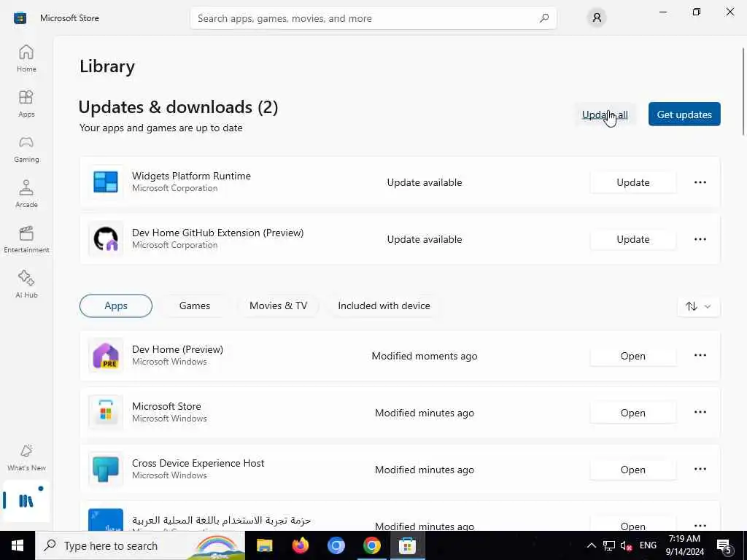Viewport: 747px width, 560px height.
Task: Open more options for Microsoft Store row
Action: tap(700, 413)
